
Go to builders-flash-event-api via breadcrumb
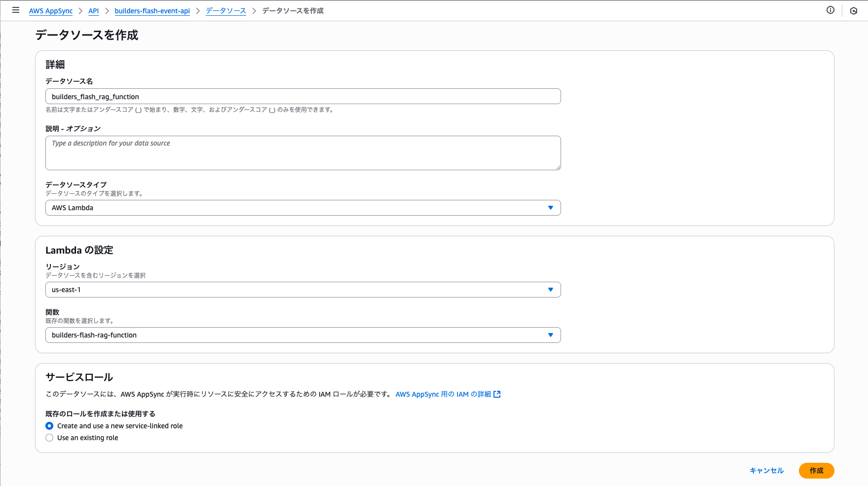click(152, 10)
